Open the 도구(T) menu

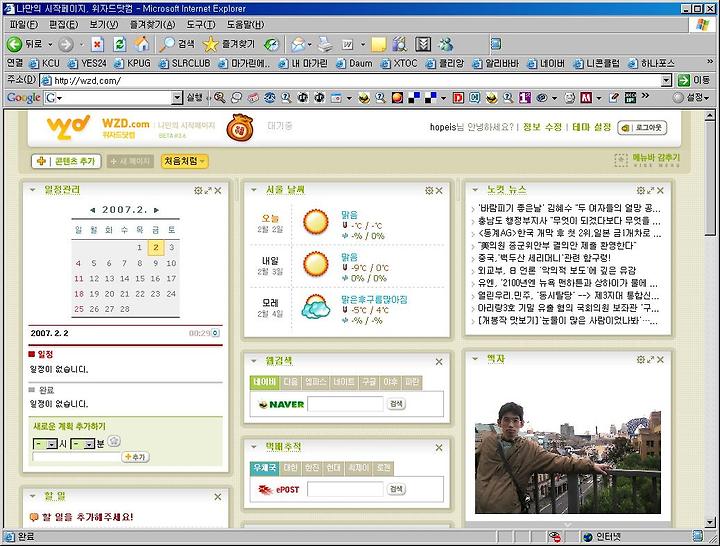click(201, 24)
